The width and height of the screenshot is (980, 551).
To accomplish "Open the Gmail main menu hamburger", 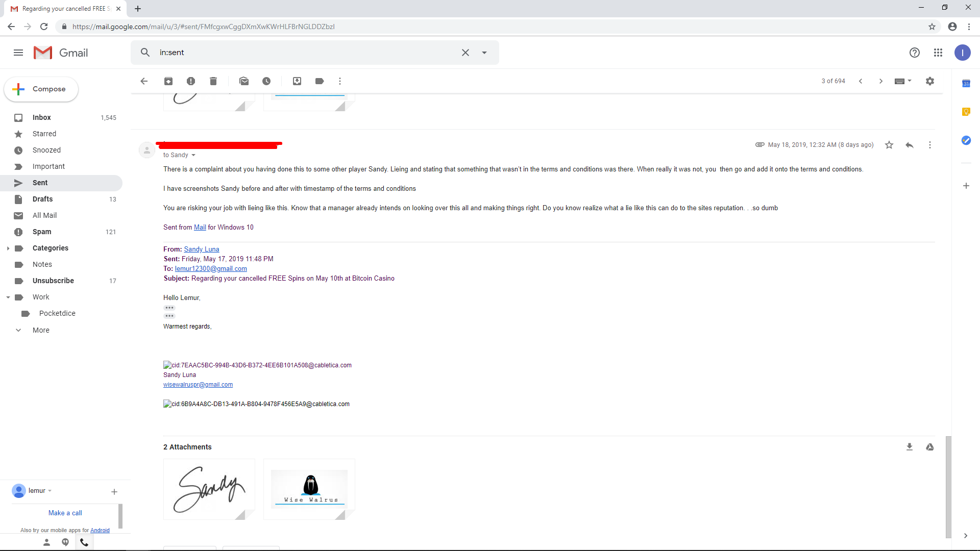I will pos(18,53).
